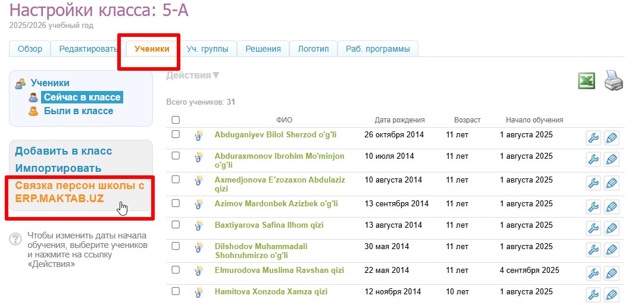Viewport: 644px width, 305px height.
Task: Open profile of Azimov Mardonbek Azizbek o'g'li
Action: pyautogui.click(x=276, y=203)
